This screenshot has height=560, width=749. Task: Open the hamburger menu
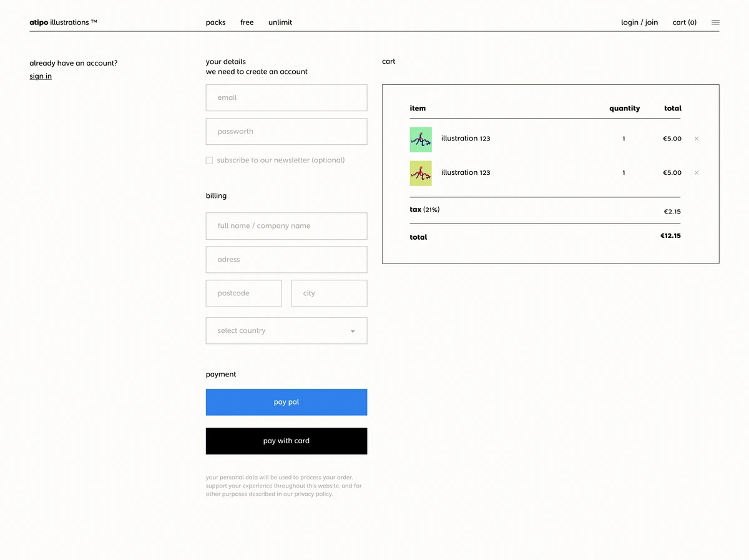pos(715,22)
